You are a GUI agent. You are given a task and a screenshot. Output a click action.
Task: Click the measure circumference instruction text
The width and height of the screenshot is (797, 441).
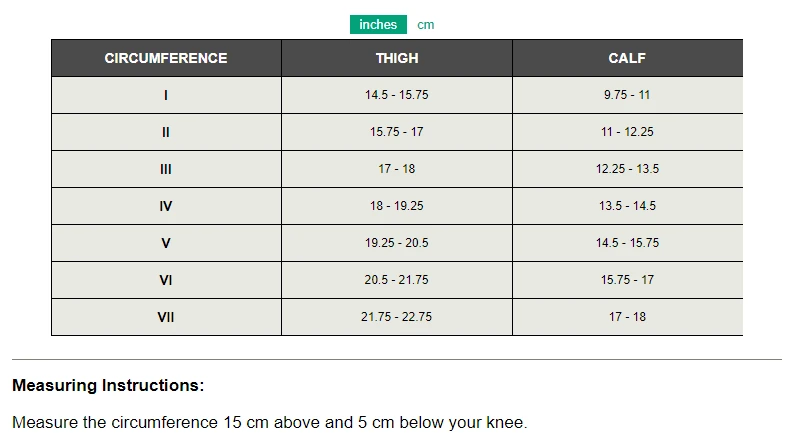coord(269,422)
